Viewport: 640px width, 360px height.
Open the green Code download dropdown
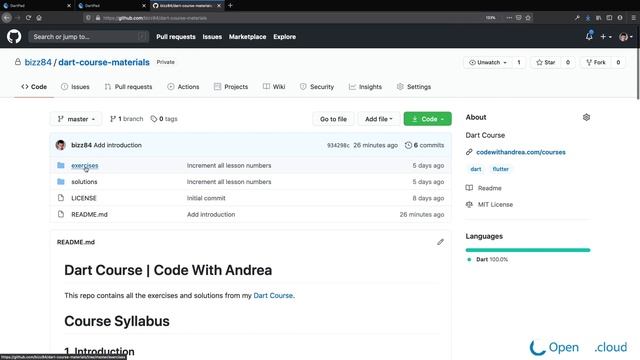(428, 119)
